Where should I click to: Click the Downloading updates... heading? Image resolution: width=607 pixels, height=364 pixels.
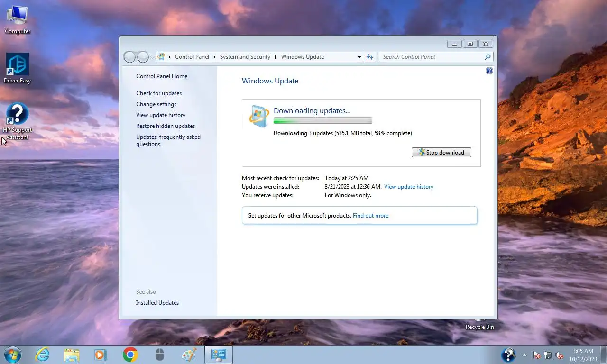312,111
